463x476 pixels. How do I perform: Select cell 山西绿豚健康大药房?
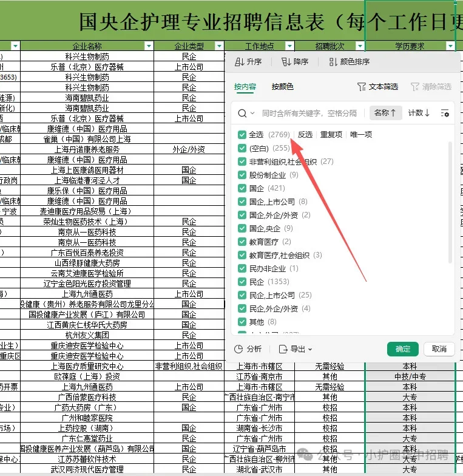(87, 263)
